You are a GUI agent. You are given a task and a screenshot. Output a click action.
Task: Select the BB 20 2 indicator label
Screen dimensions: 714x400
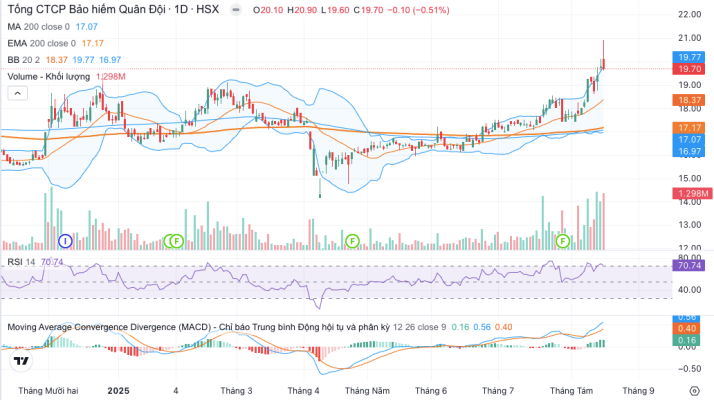coord(24,60)
